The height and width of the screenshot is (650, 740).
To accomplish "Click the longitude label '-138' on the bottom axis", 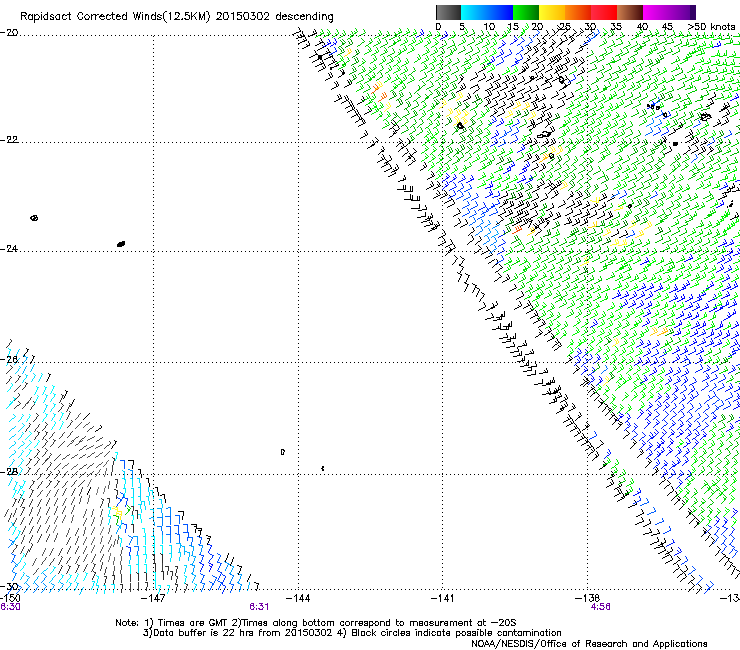I will (587, 598).
